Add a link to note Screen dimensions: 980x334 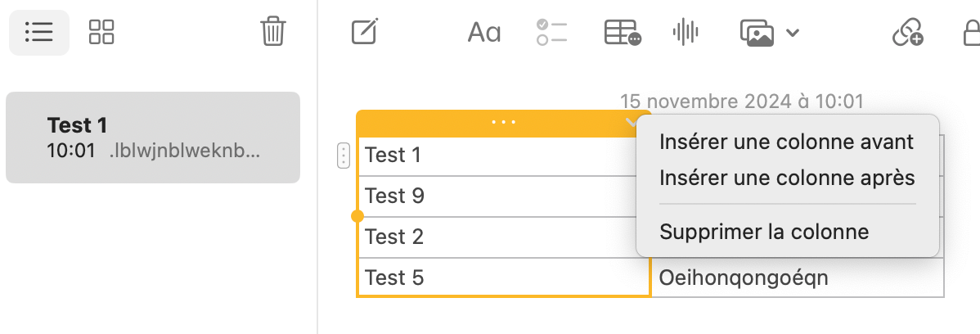pyautogui.click(x=907, y=33)
